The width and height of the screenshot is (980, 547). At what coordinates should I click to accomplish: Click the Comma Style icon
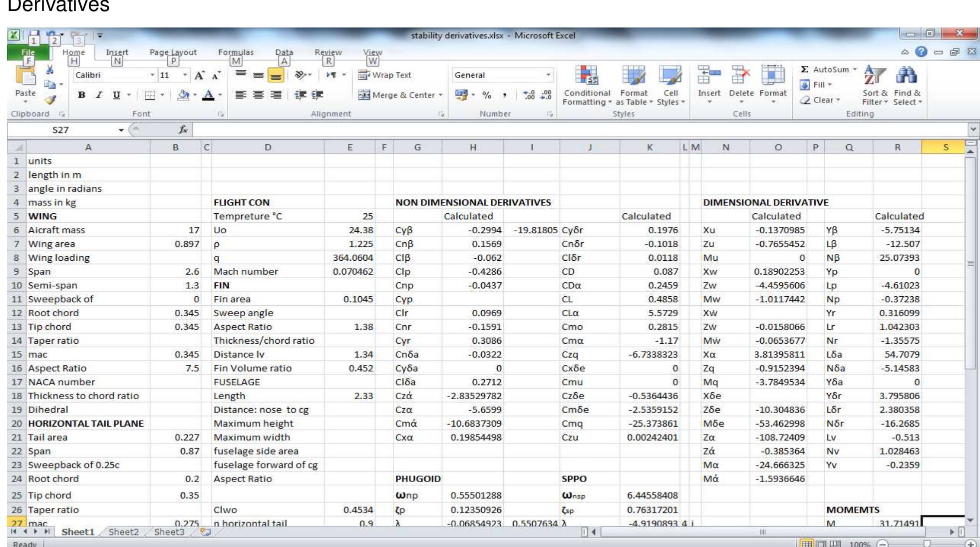[505, 95]
